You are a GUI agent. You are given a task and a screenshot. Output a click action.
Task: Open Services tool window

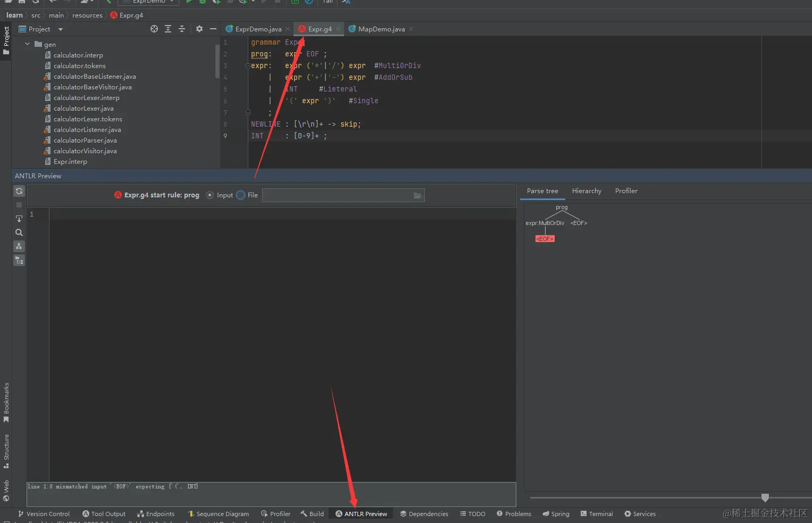coord(640,513)
